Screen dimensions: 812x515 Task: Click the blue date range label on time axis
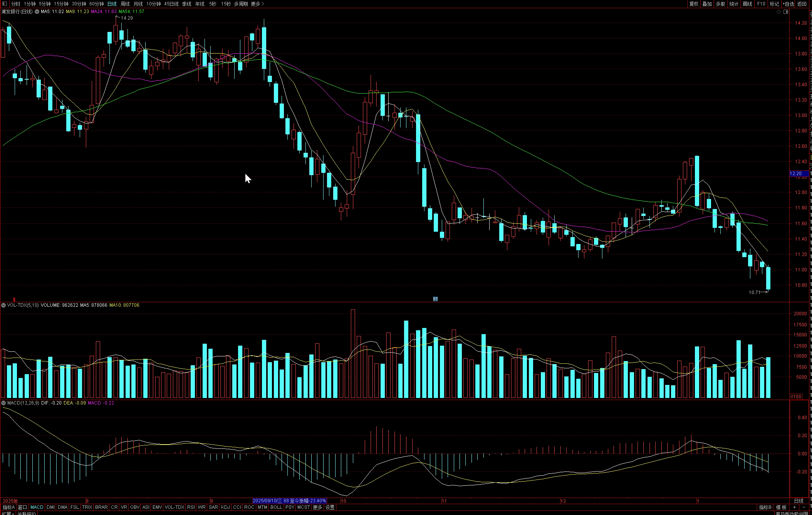[289, 501]
